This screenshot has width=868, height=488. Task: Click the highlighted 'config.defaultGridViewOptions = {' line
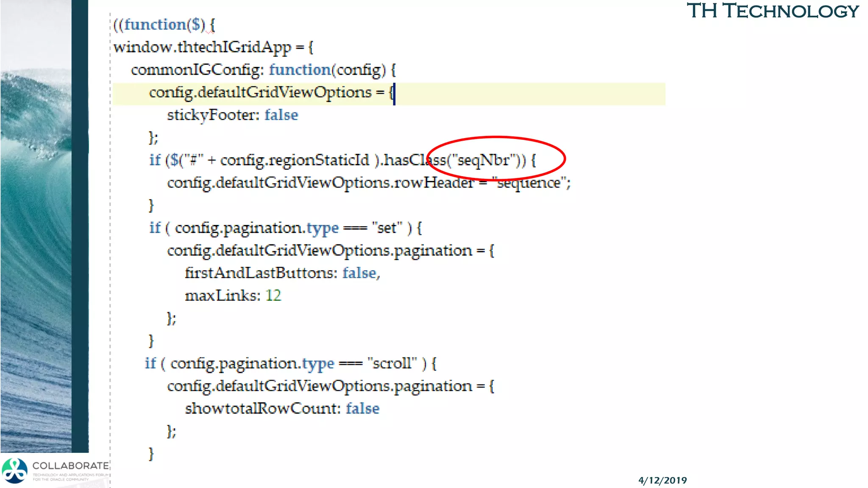pyautogui.click(x=389, y=94)
